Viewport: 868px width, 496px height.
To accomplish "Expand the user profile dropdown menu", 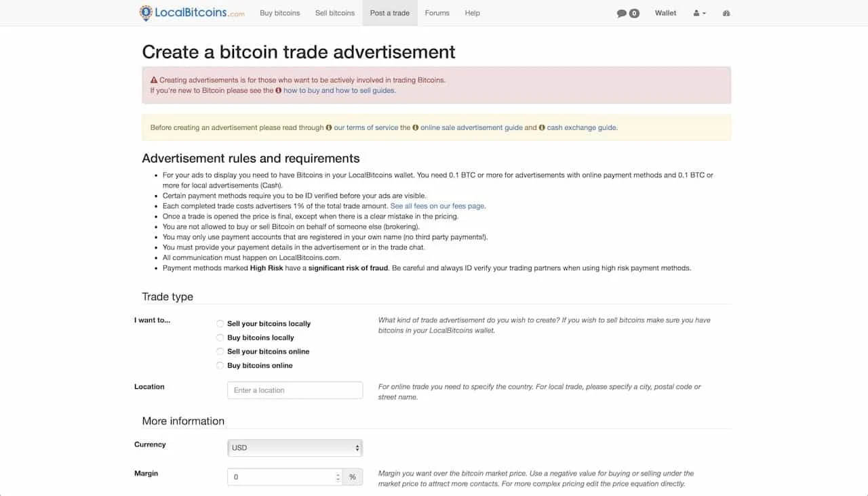I will click(700, 13).
